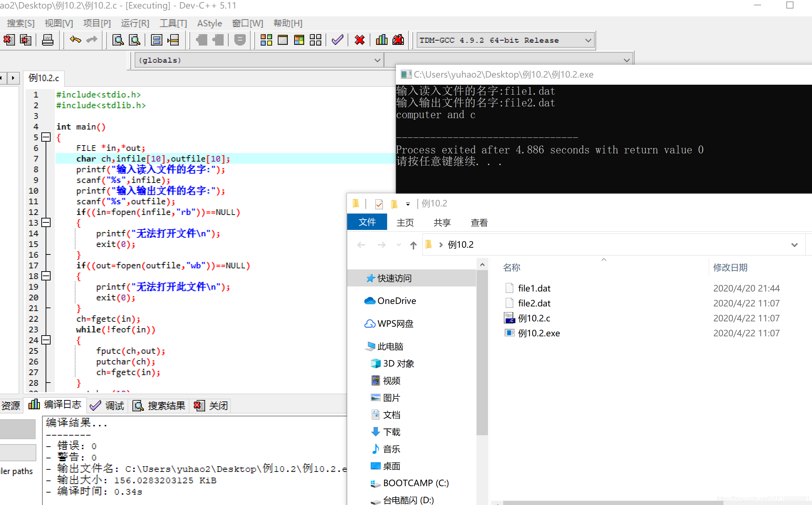Click the Compile & Run icon

299,40
